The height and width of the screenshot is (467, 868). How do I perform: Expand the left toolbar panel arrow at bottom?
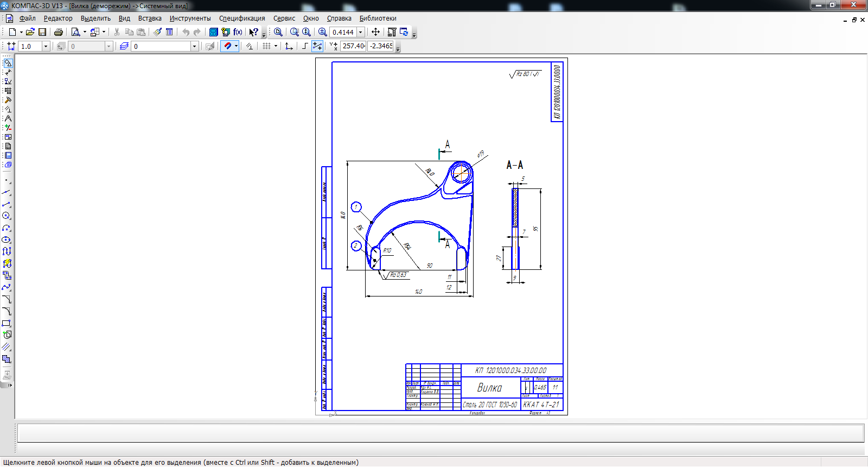(x=10, y=385)
